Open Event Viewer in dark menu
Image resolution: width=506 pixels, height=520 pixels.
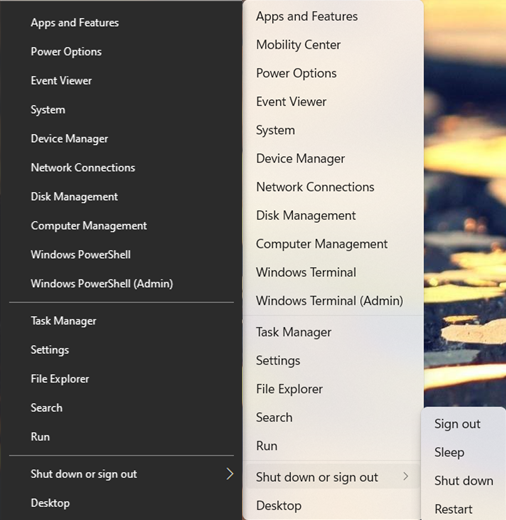click(x=61, y=81)
